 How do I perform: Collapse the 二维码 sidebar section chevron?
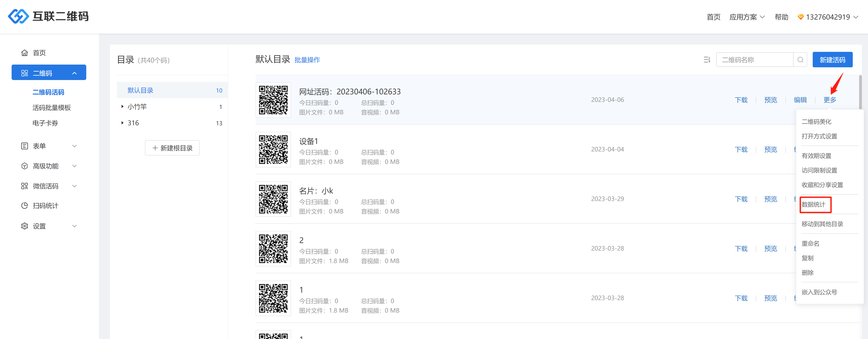[74, 73]
